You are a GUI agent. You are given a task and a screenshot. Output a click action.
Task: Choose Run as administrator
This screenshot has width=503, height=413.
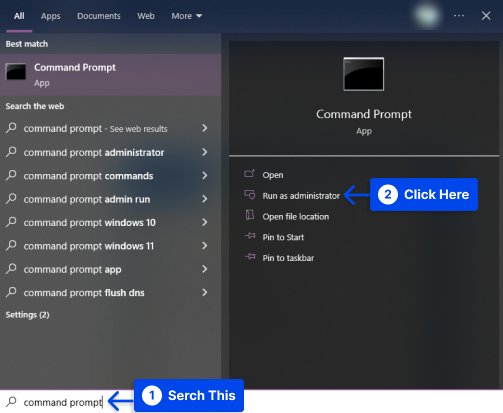tap(301, 196)
